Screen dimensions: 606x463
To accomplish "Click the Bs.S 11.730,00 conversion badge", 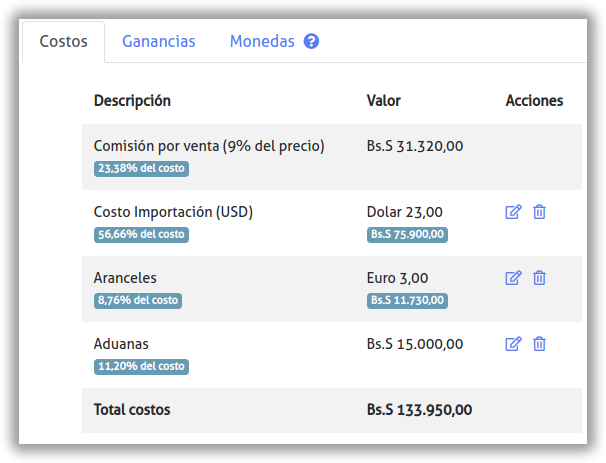I will pyautogui.click(x=407, y=301).
